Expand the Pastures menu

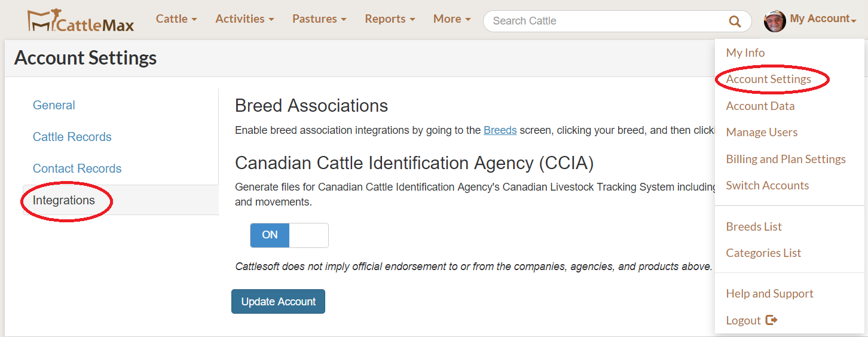pos(319,19)
